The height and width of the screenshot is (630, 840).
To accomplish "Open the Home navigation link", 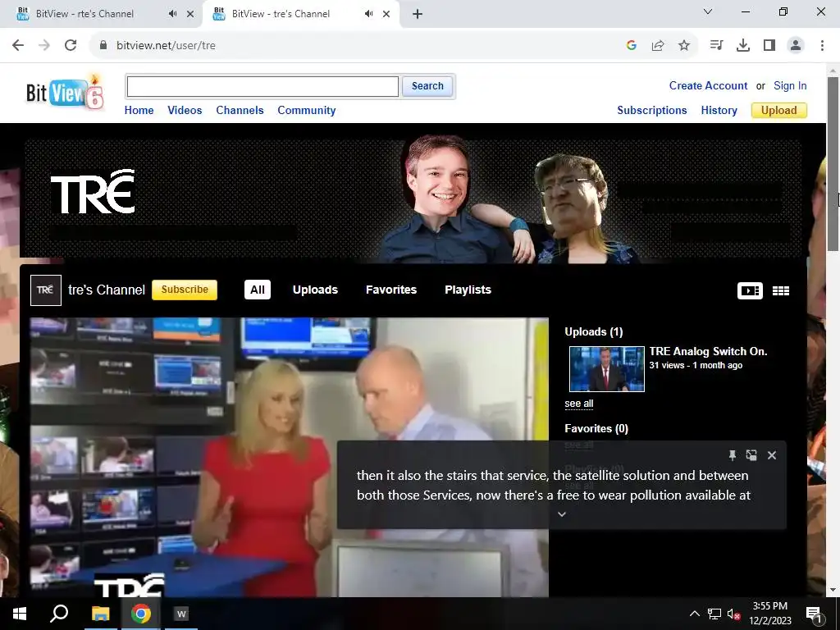I will tap(139, 111).
